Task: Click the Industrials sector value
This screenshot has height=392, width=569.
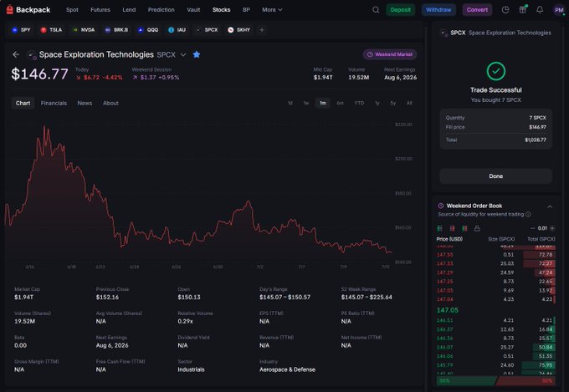Action: [x=191, y=369]
